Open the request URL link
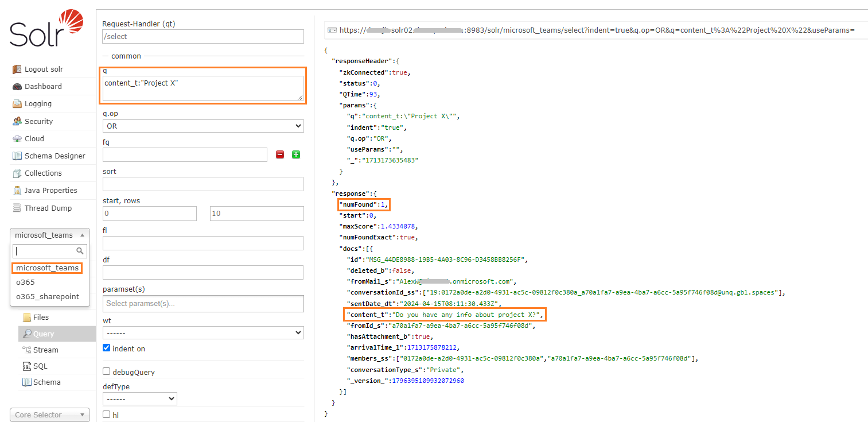The width and height of the screenshot is (868, 422). click(x=597, y=30)
